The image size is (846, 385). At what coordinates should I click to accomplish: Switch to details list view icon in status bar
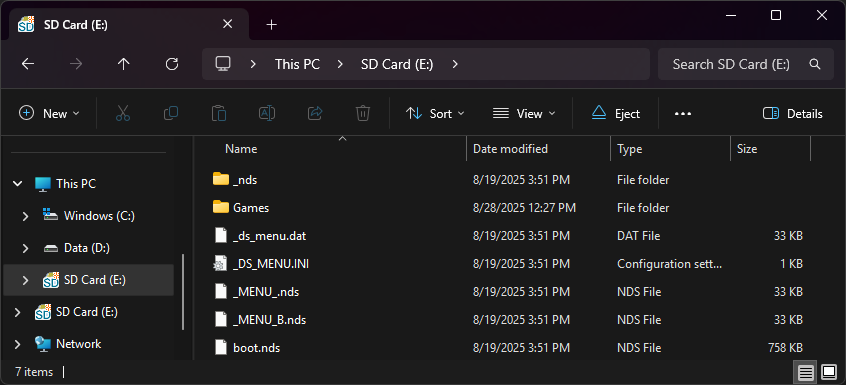point(806,372)
